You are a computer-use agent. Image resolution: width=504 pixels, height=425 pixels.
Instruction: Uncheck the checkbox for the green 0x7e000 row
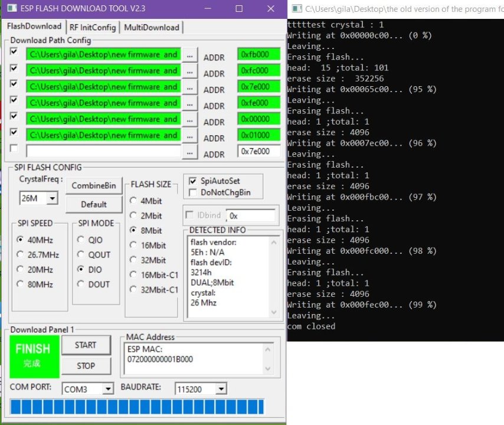click(x=14, y=84)
